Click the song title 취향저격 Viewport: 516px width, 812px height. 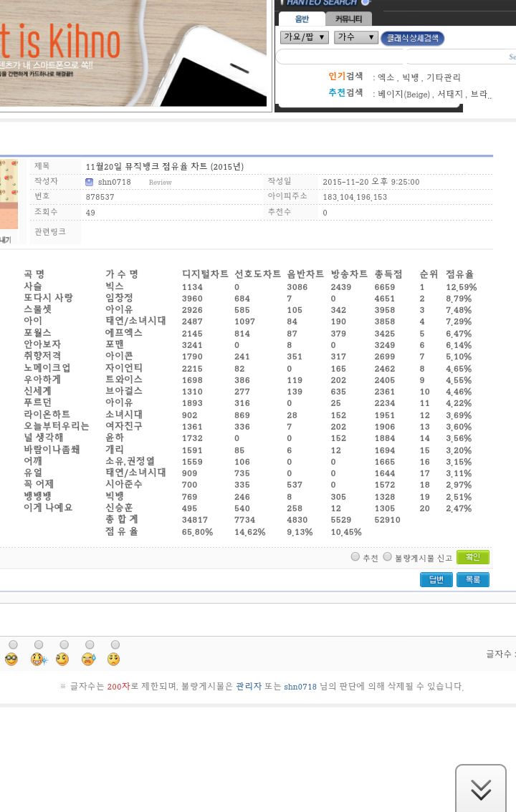click(42, 356)
